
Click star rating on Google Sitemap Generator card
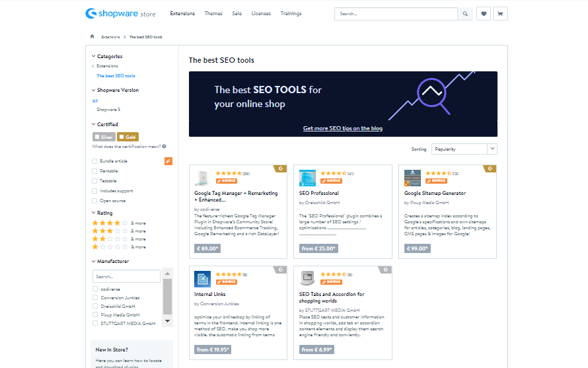439,173
